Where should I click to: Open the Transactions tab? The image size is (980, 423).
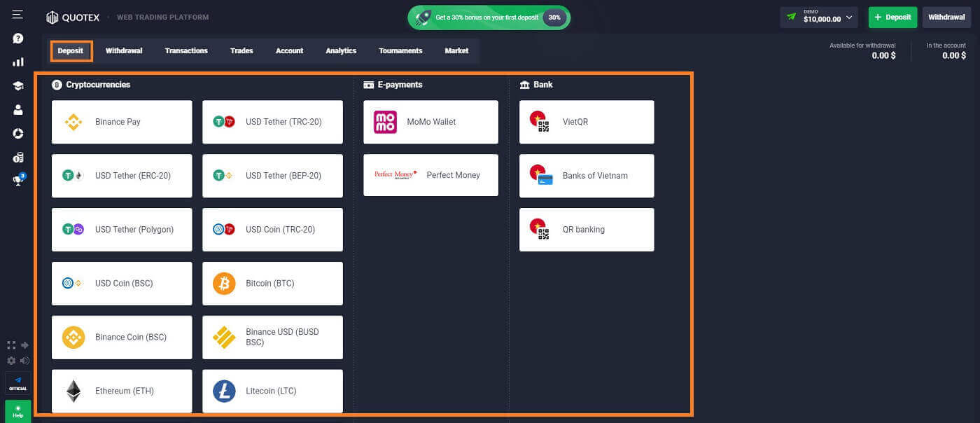point(186,51)
